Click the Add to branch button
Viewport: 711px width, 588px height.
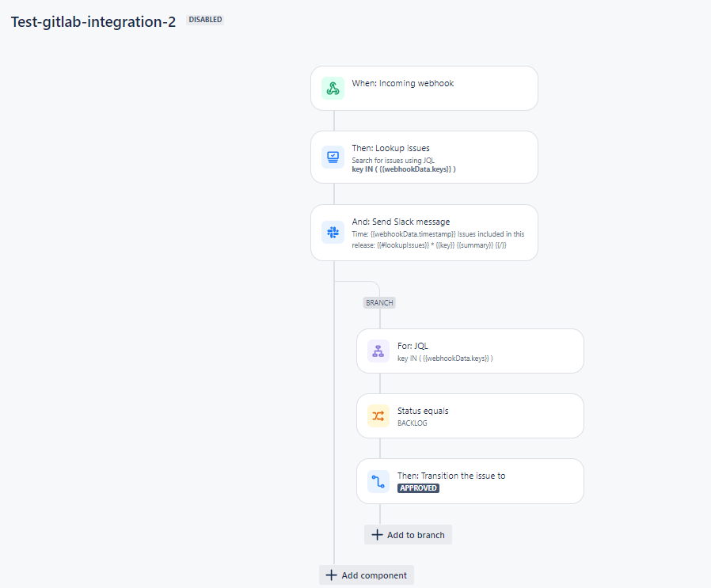point(408,534)
